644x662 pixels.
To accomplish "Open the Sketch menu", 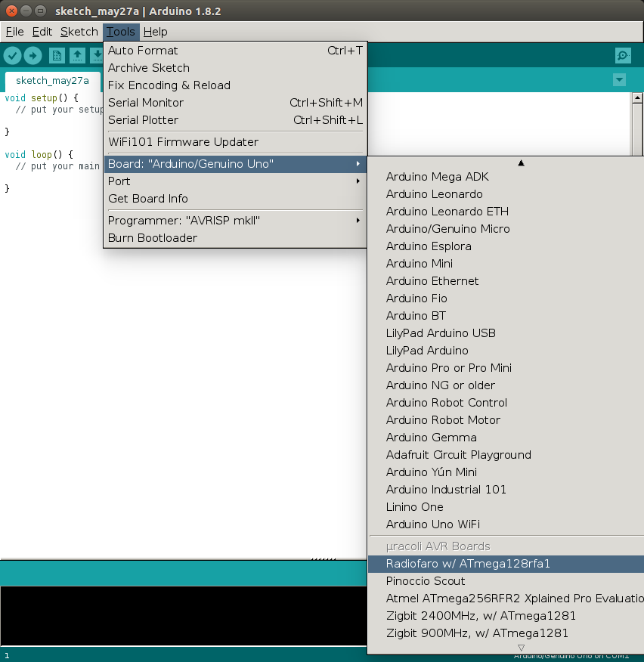I will (x=79, y=32).
